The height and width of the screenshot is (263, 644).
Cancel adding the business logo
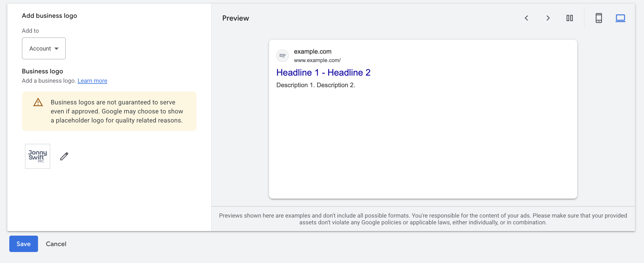click(x=56, y=244)
